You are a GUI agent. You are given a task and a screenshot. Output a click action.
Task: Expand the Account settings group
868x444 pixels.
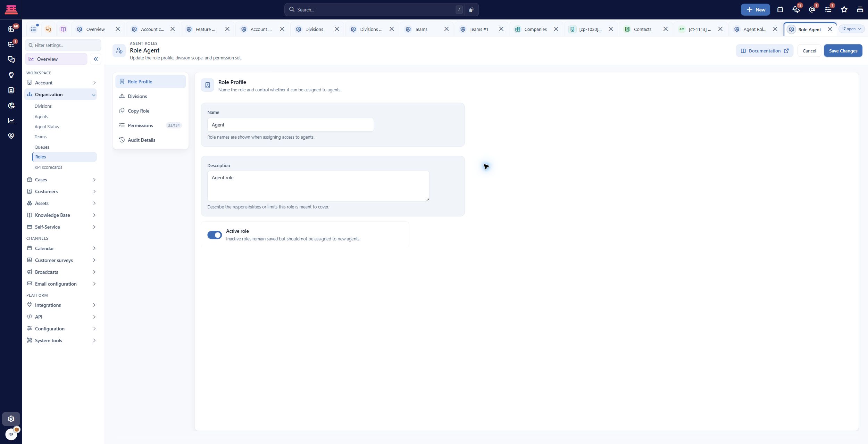(x=61, y=83)
